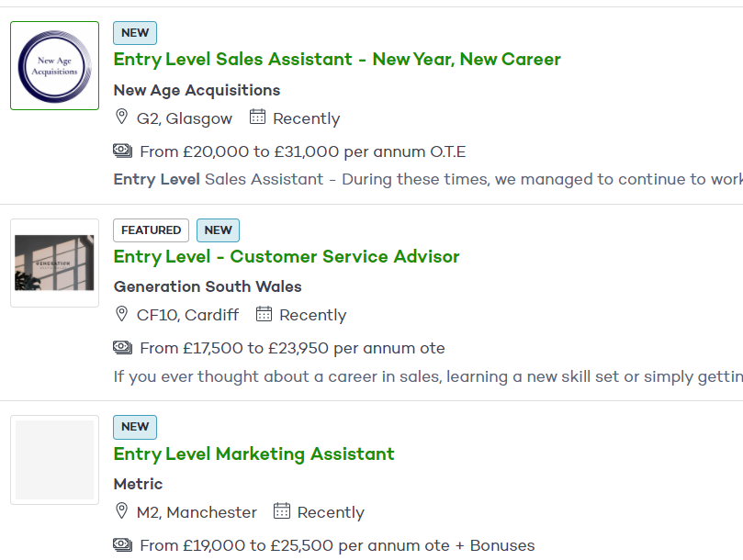The image size is (743, 560).
Task: Click the money icon next to £17,500 to £23,950
Action: [122, 347]
